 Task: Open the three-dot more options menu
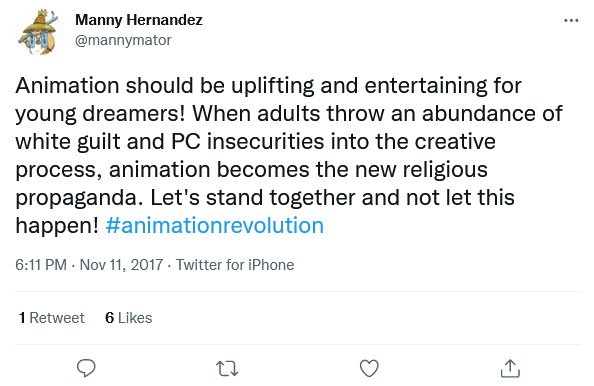coord(571,20)
